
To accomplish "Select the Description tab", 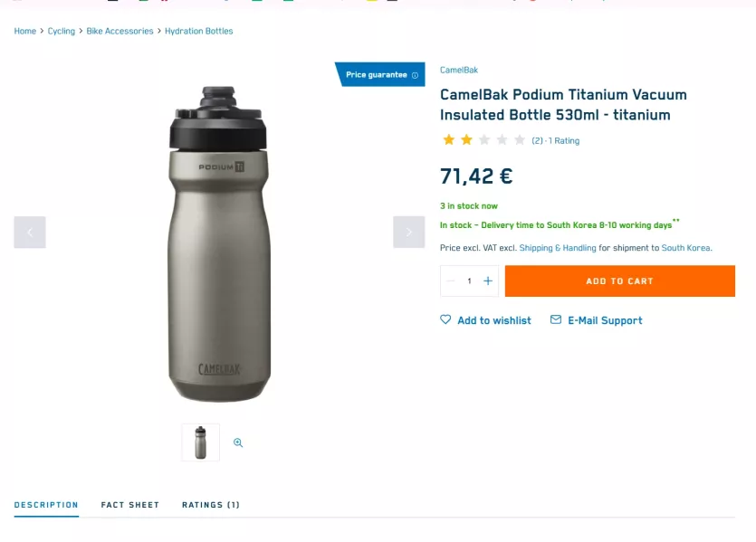I will (x=46, y=505).
